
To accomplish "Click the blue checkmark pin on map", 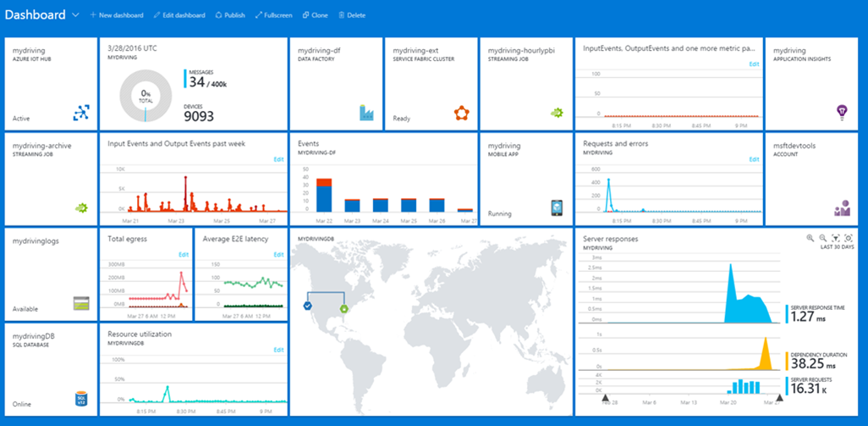I will tap(308, 305).
